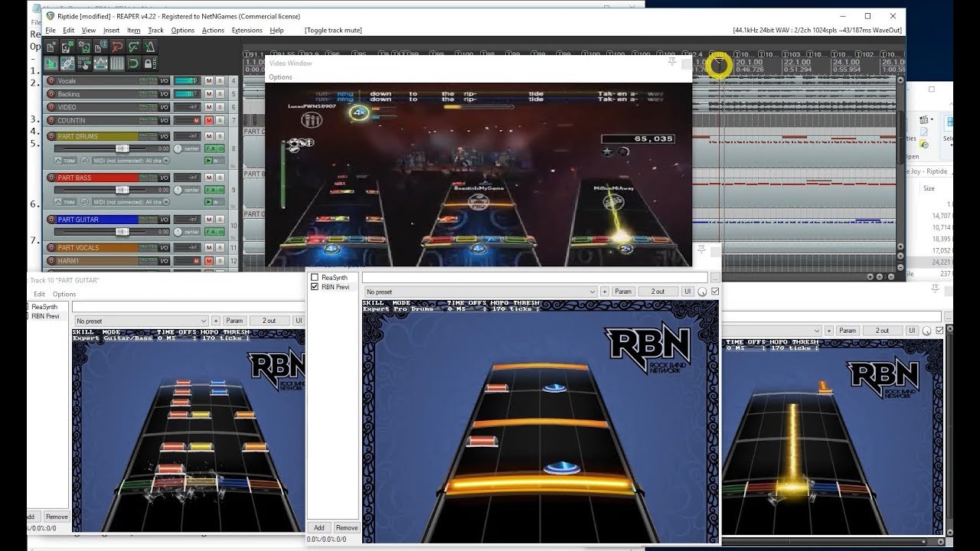Viewport: 980px width, 551px height.
Task: Open the Insert menu
Action: 112,30
